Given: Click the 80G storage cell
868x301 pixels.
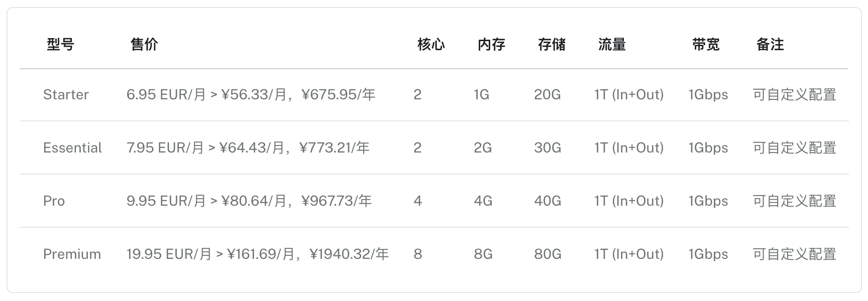Looking at the screenshot, I should point(548,254).
